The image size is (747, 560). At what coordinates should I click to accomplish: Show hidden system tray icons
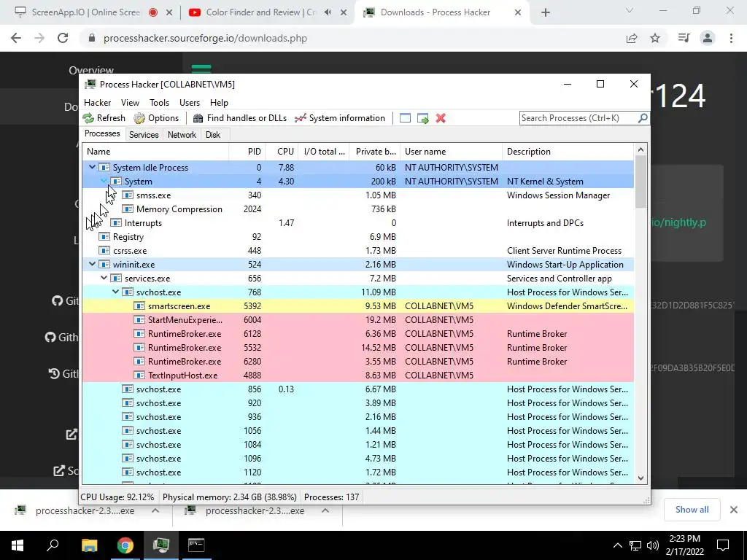(617, 545)
